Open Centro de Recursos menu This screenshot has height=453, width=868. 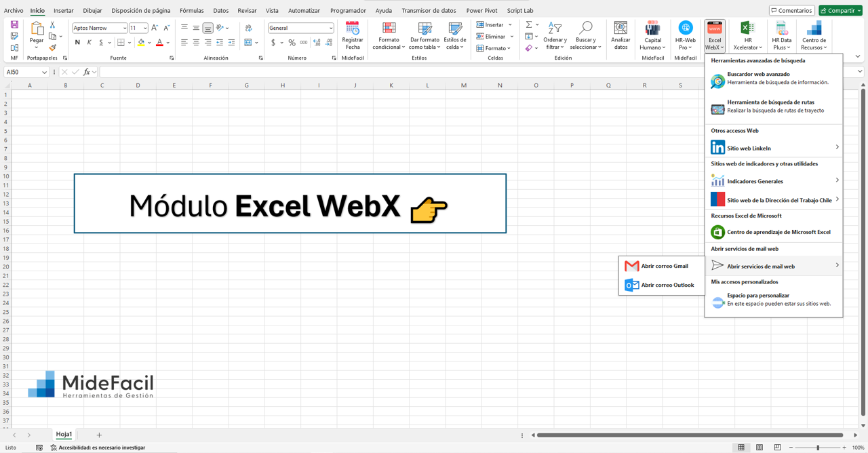pos(814,35)
